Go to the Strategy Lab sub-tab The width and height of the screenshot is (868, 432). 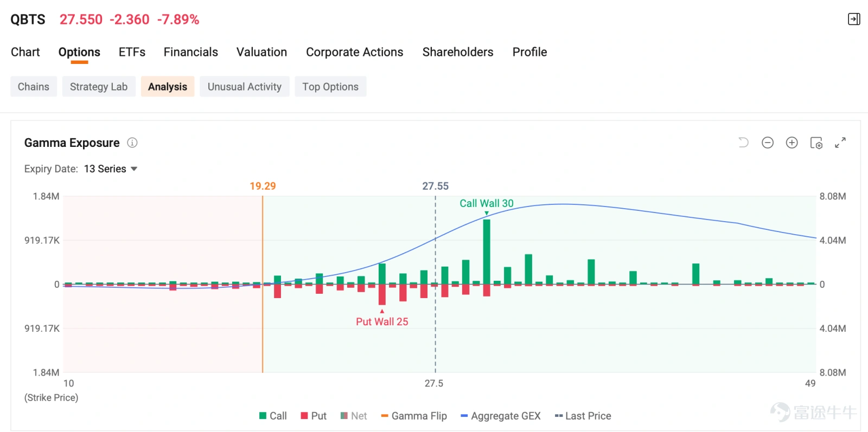tap(99, 87)
